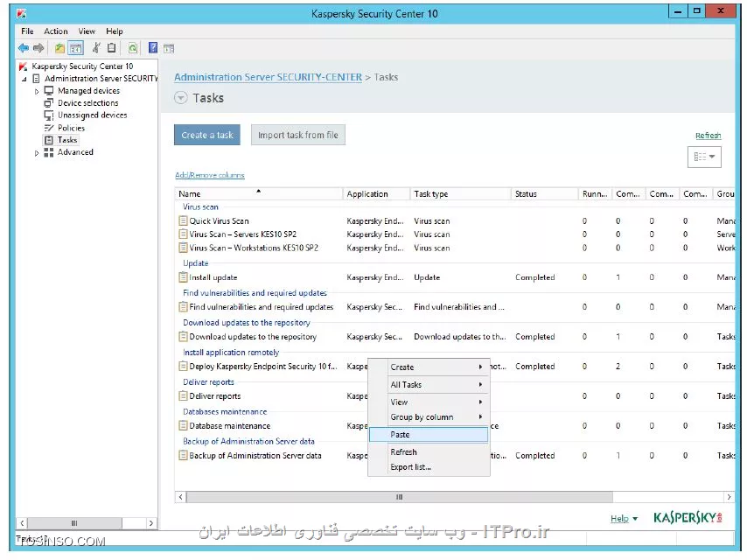Open the Action menu

coord(56,31)
